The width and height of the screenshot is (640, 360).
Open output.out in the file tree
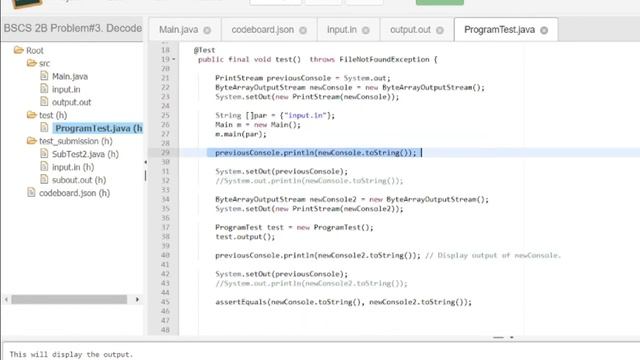[x=71, y=102]
